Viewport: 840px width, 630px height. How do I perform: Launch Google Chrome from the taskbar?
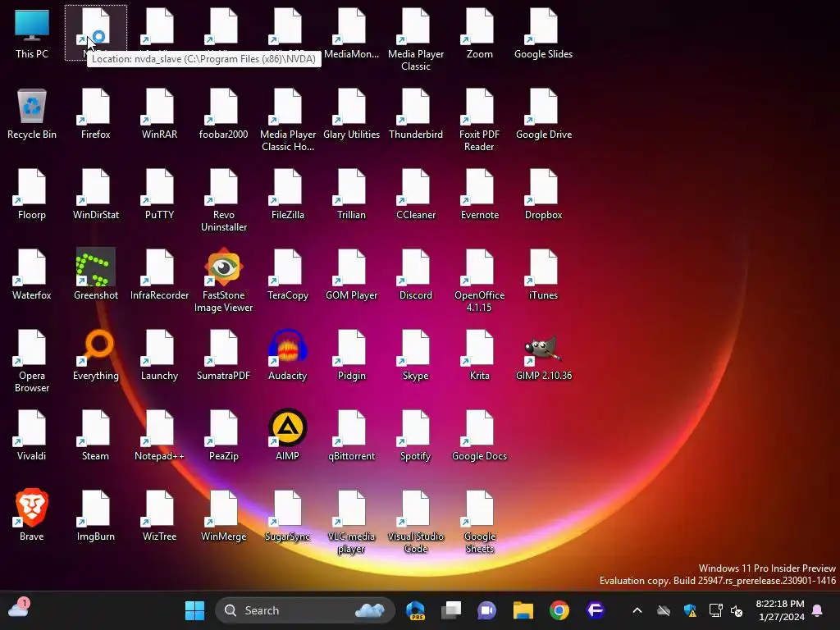(x=559, y=610)
